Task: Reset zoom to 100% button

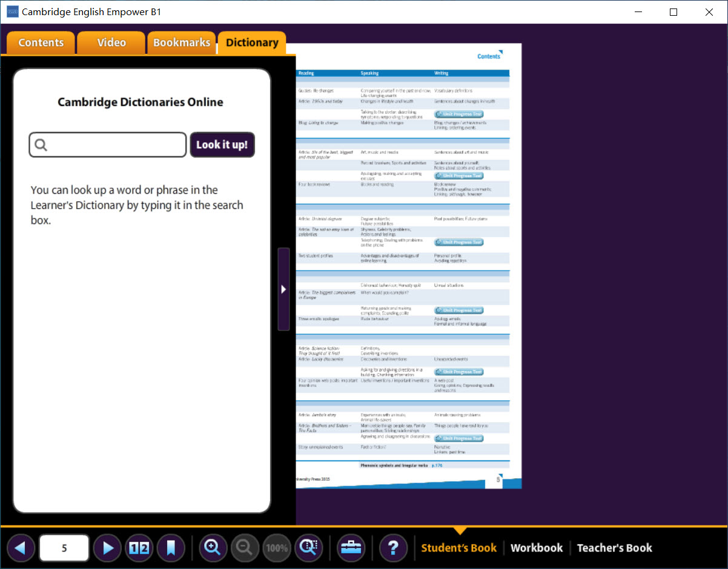Action: [277, 548]
